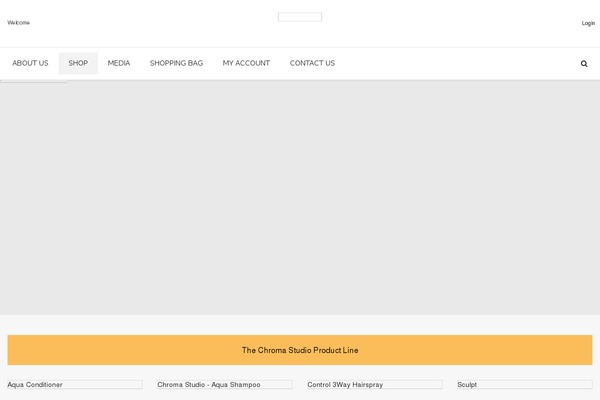The image size is (600, 400).
Task: Click The Chroma Studio Product Line banner
Action: [x=300, y=350]
